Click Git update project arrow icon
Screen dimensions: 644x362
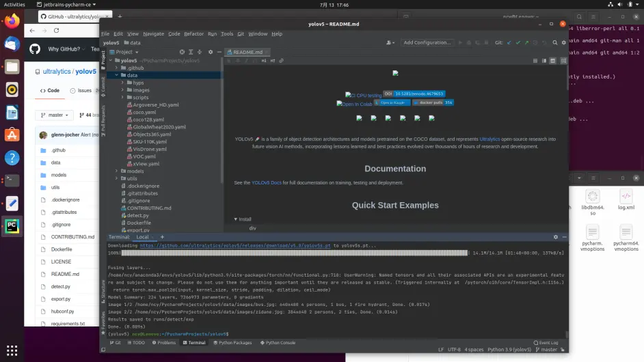509,42
